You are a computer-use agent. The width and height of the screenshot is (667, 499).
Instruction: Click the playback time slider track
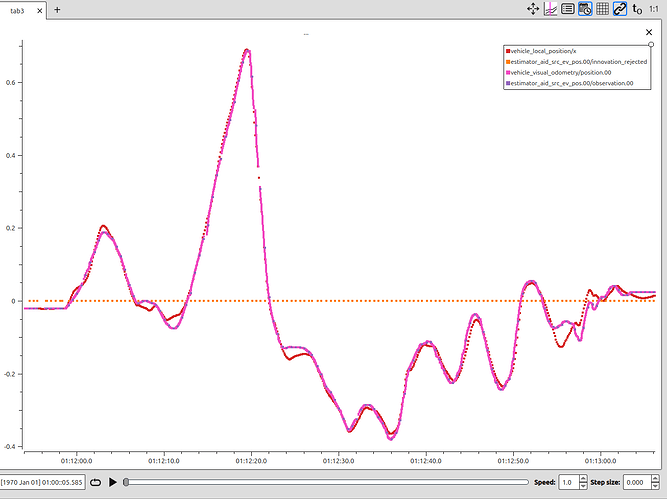click(x=330, y=482)
